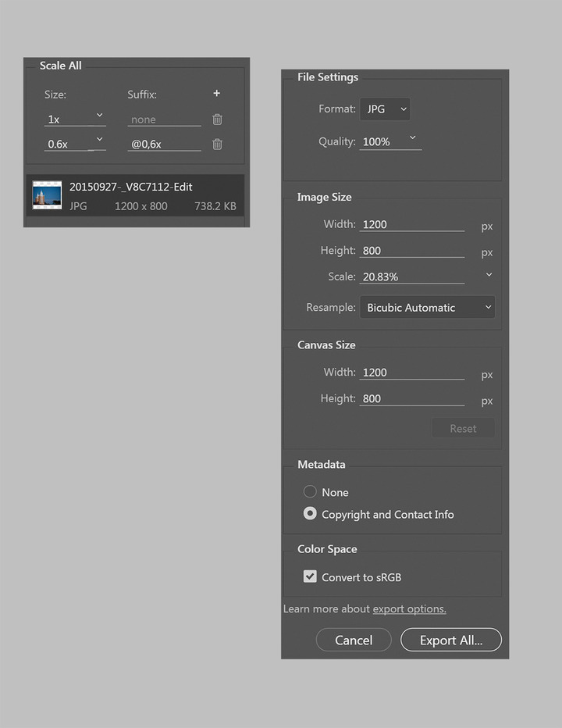Edit the suffix field showing none
Screen dimensions: 562x728
pos(164,120)
